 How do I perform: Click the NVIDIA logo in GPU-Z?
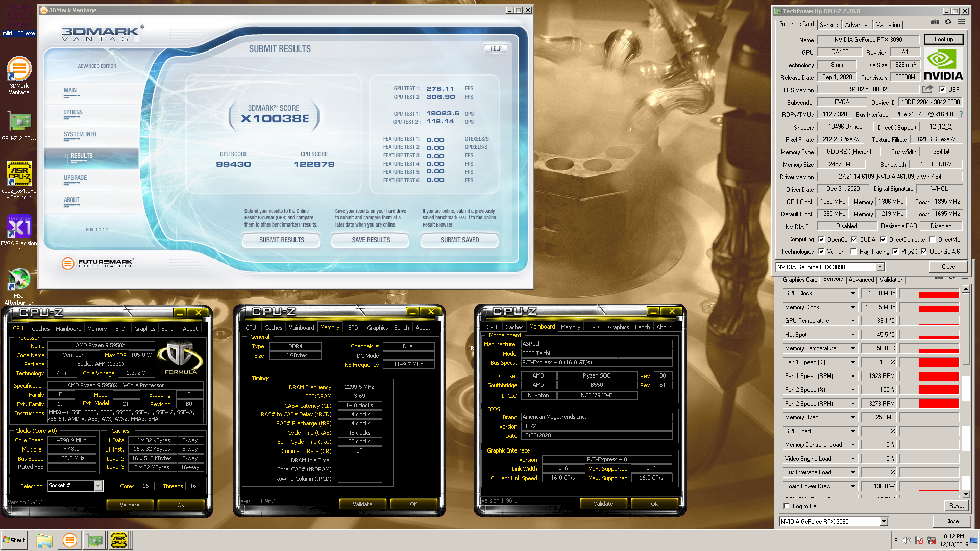pos(943,64)
